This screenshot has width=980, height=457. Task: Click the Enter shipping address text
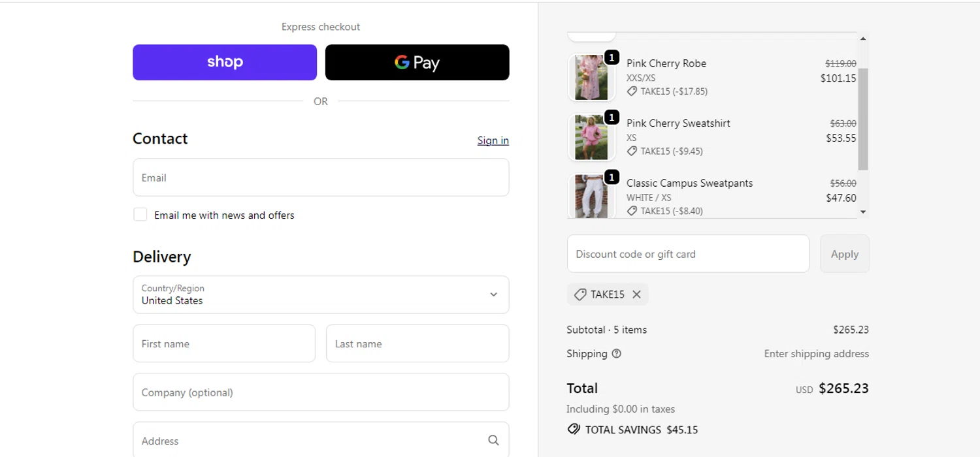pos(817,354)
